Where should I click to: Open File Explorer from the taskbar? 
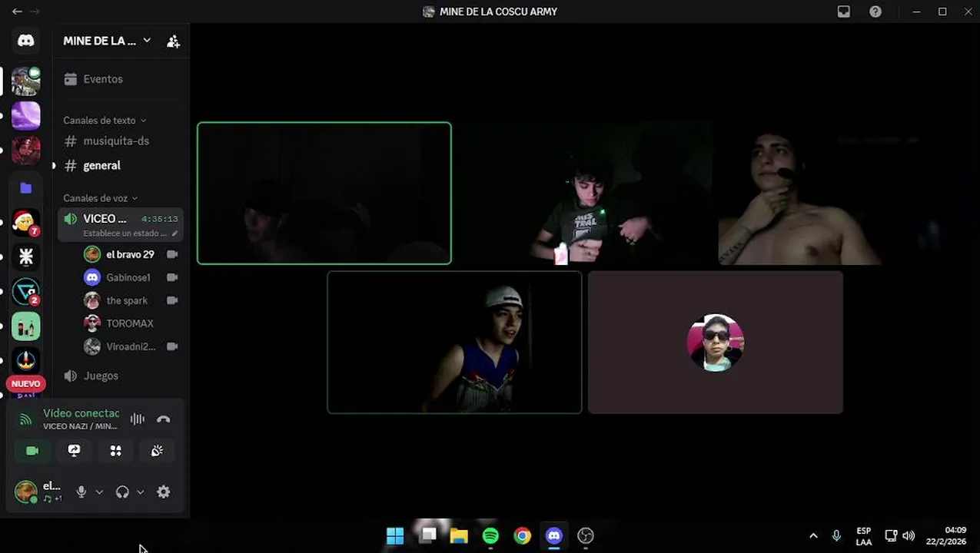pyautogui.click(x=459, y=535)
